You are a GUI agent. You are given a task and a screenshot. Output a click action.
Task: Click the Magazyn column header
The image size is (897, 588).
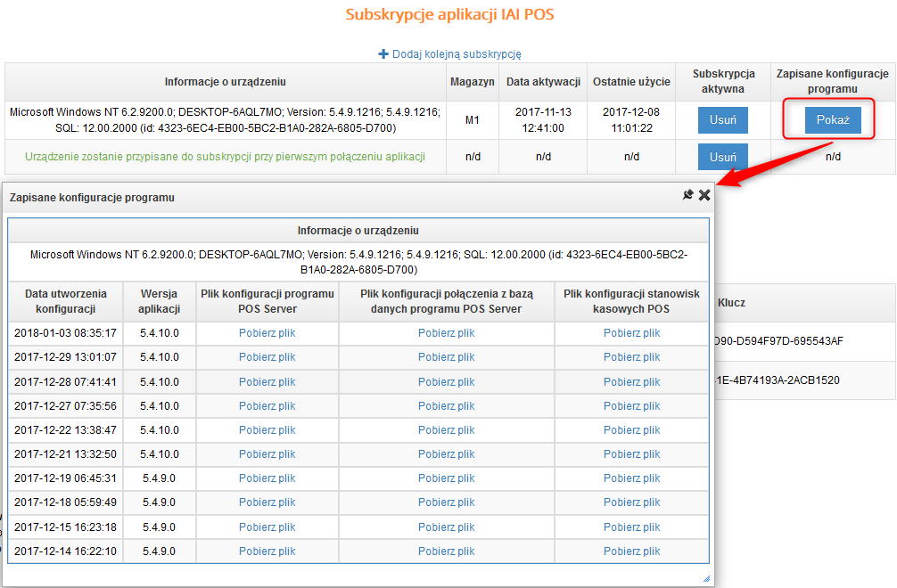pyautogui.click(x=473, y=82)
